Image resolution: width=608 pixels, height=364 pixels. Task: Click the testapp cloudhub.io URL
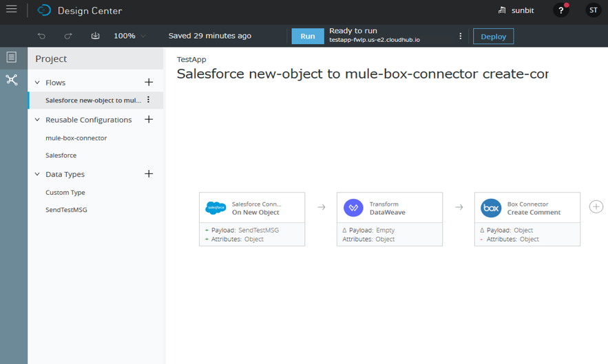(x=375, y=40)
